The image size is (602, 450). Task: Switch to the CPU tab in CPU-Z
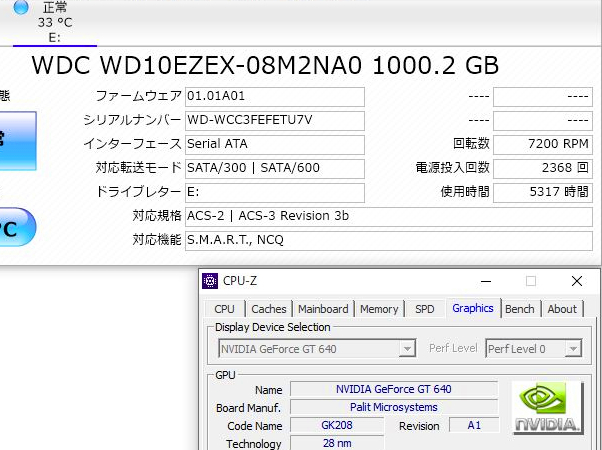(224, 309)
